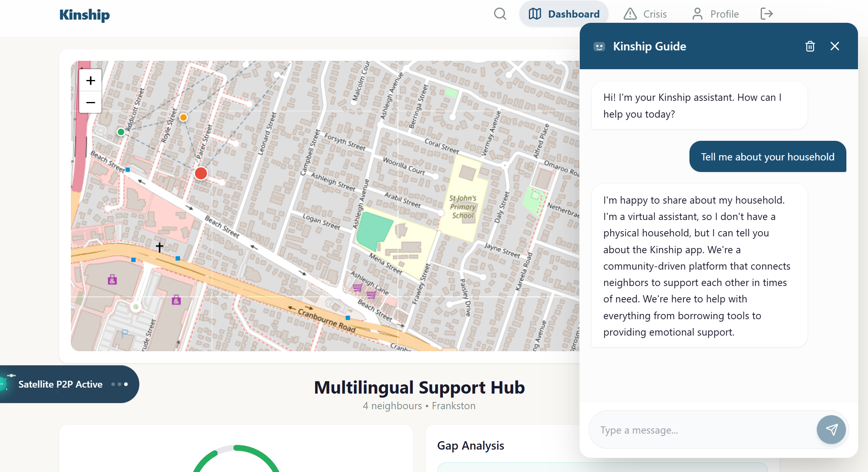This screenshot has width=868, height=472.
Task: Click the logout arrow icon
Action: (766, 14)
